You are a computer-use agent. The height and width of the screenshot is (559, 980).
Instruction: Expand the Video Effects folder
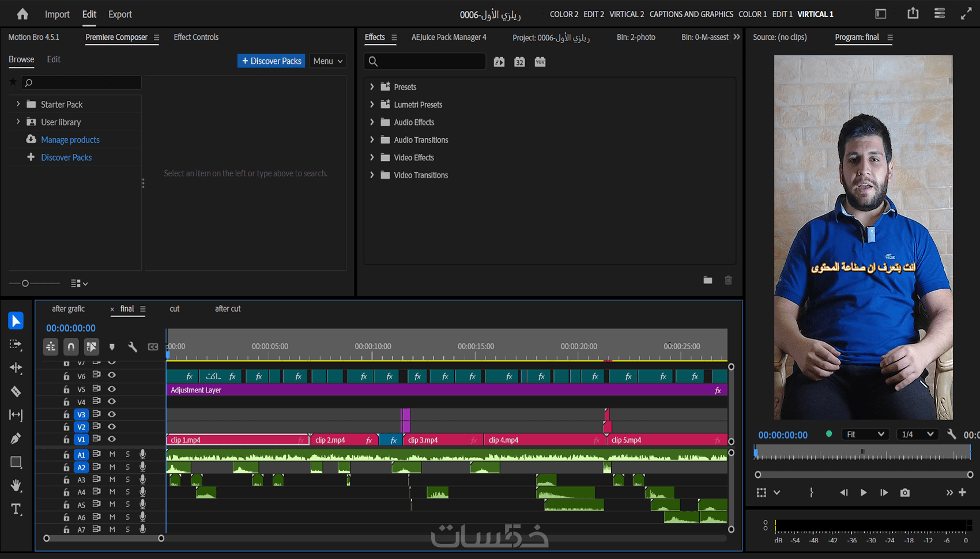[x=372, y=157]
